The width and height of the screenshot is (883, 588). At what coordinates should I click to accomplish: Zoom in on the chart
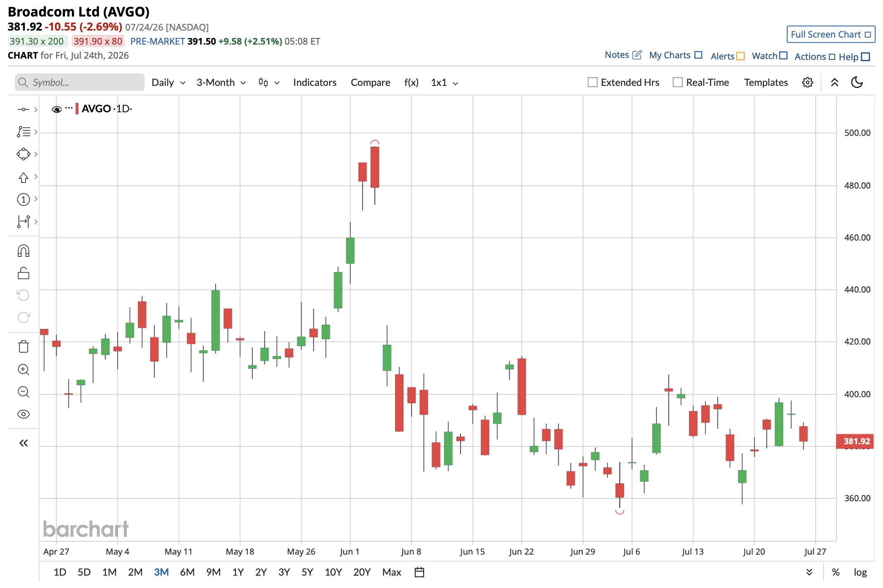coord(24,369)
